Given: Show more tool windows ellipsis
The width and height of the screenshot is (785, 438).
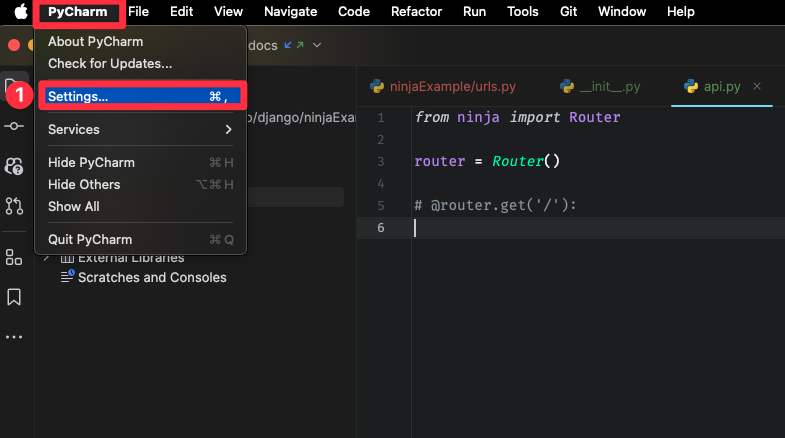Looking at the screenshot, I should [14, 337].
